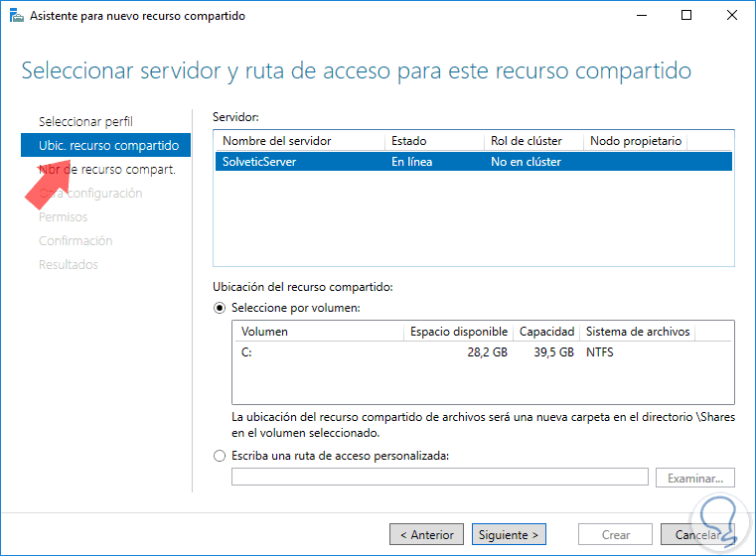Click the 'Sistema de archivos' column header
756x556 pixels.
638,332
